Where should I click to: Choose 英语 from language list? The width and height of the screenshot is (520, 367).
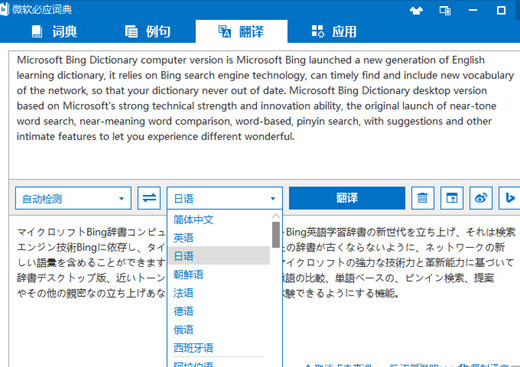coord(219,238)
